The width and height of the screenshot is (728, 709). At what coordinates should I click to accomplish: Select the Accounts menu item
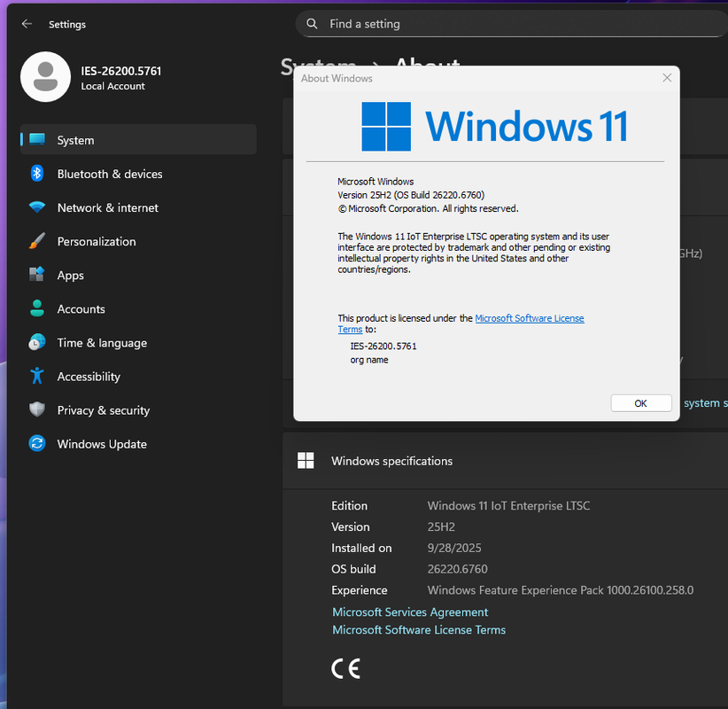(x=138, y=308)
